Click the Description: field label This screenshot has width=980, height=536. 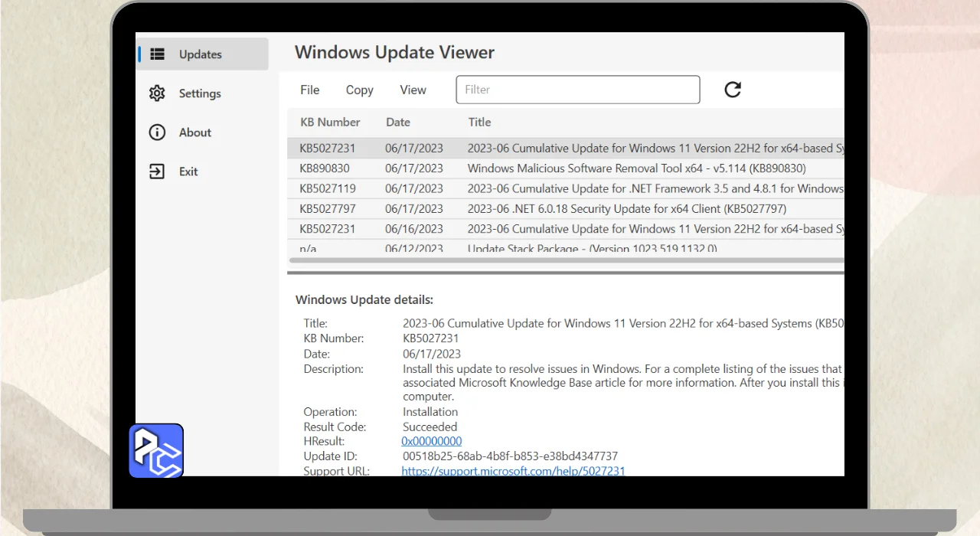[334, 369]
